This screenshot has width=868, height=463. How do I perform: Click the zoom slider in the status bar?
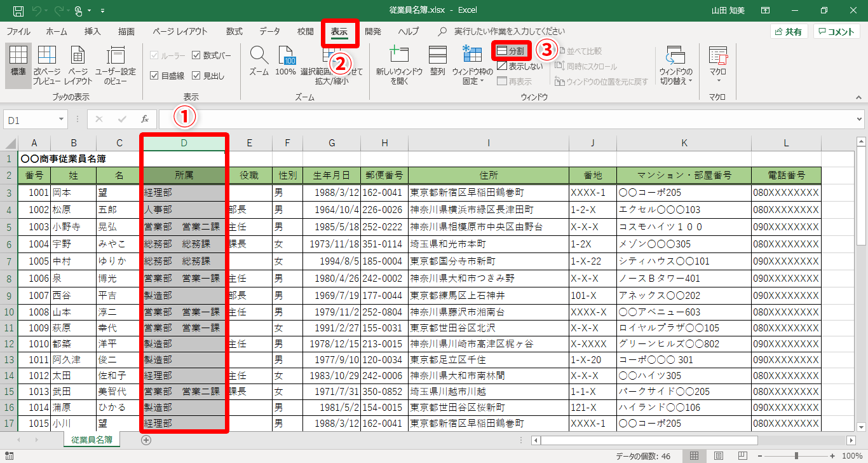click(796, 456)
